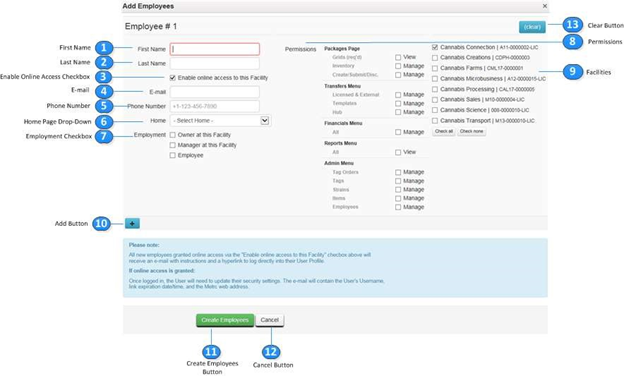Image resolution: width=624 pixels, height=376 pixels.
Task: Check the Cannabis Farms facility
Action: (435, 68)
